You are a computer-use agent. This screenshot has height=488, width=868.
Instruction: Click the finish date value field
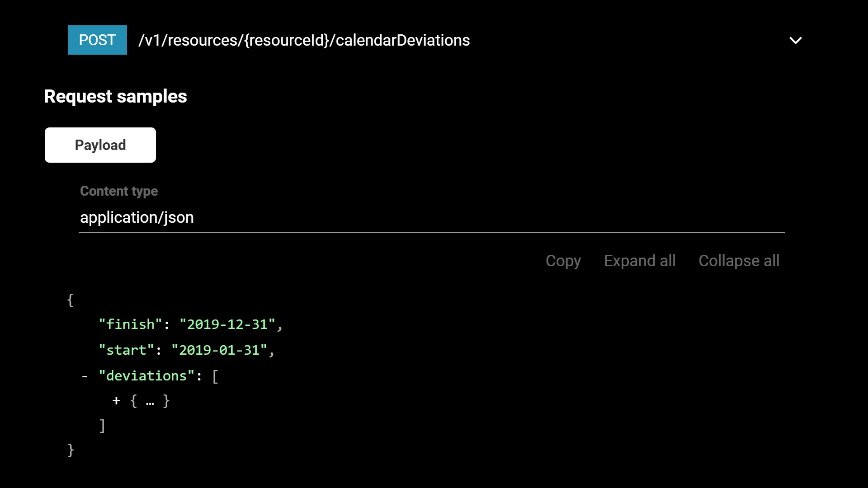(x=228, y=324)
